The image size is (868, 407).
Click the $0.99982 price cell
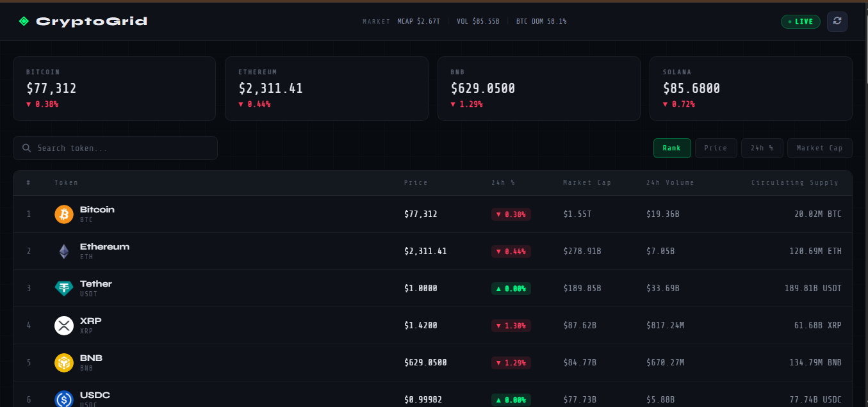pos(423,400)
